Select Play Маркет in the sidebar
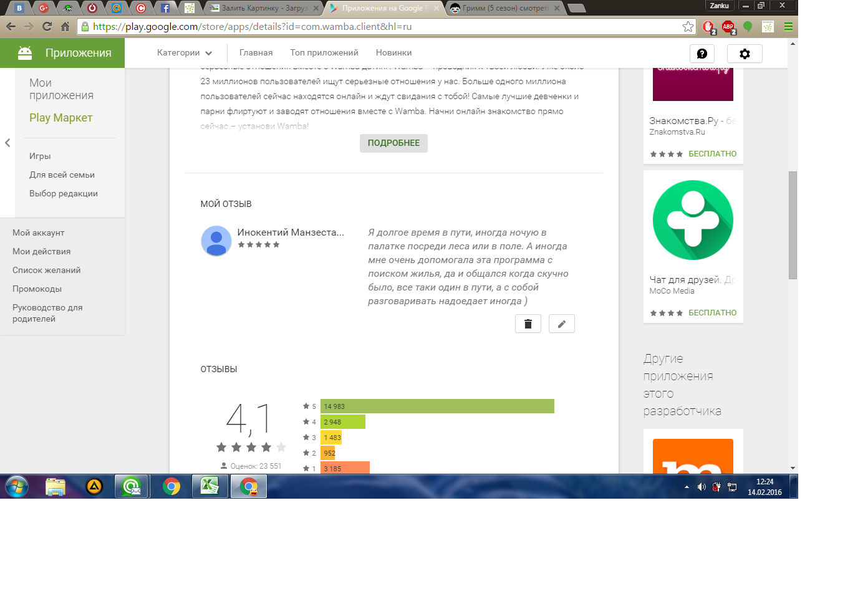 pos(61,118)
